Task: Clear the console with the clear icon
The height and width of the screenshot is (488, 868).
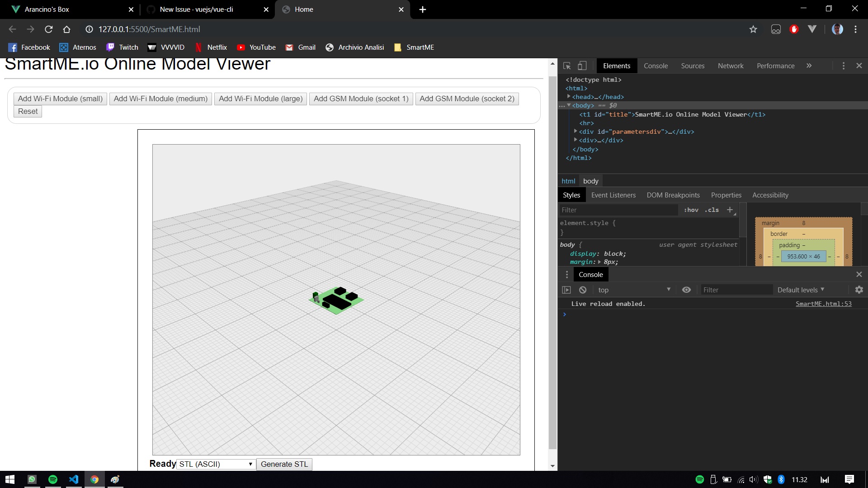Action: (583, 290)
